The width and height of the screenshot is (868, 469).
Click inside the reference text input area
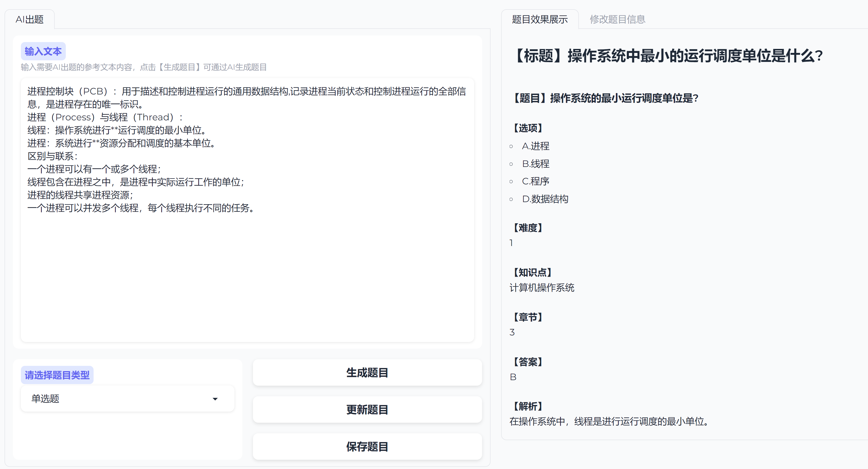point(247,210)
